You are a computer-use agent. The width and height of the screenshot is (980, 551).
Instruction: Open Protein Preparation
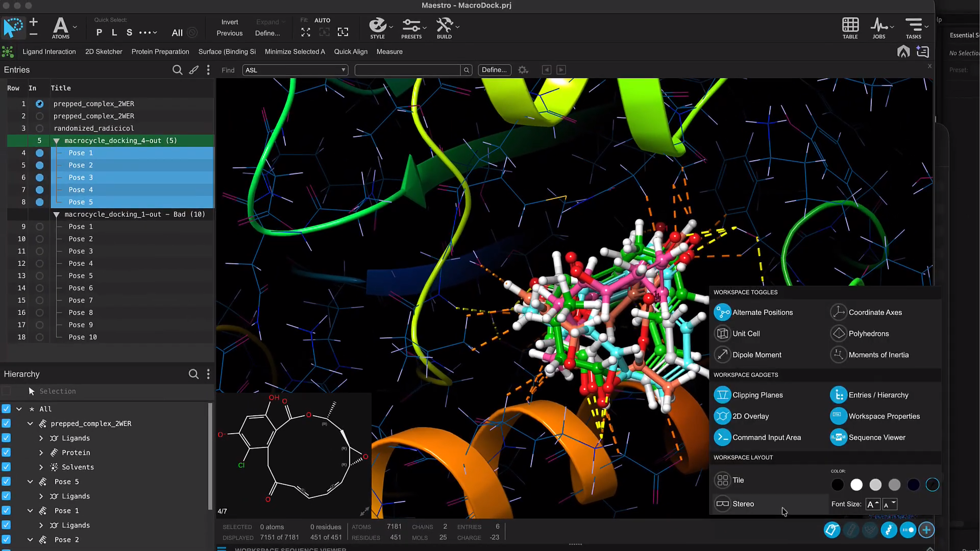[160, 52]
